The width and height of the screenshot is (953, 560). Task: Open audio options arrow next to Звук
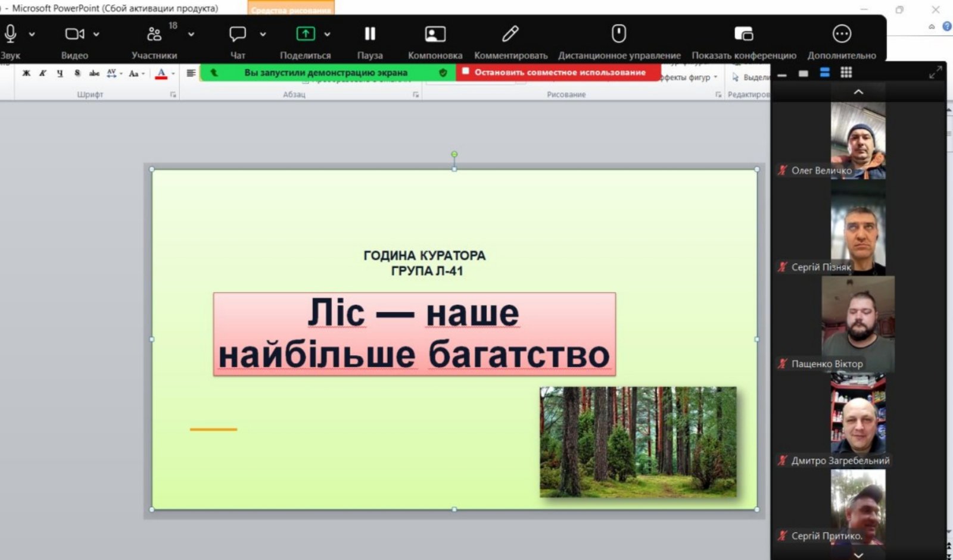[32, 35]
